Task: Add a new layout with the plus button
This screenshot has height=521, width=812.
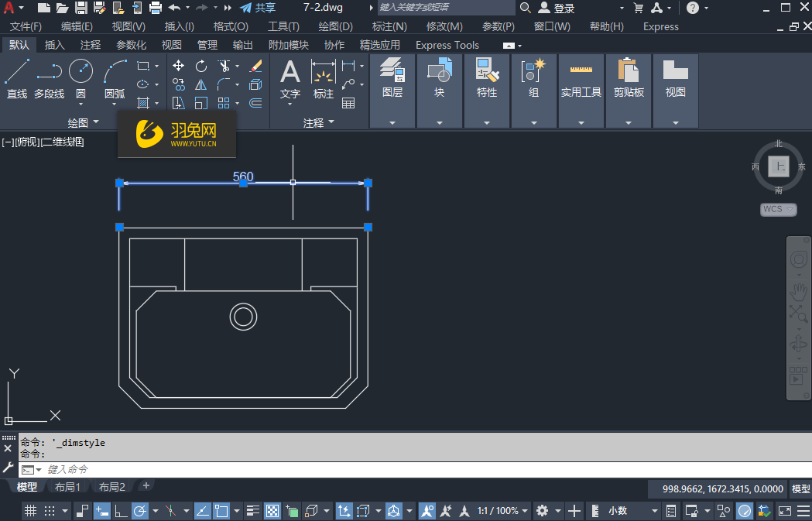Action: coord(146,486)
